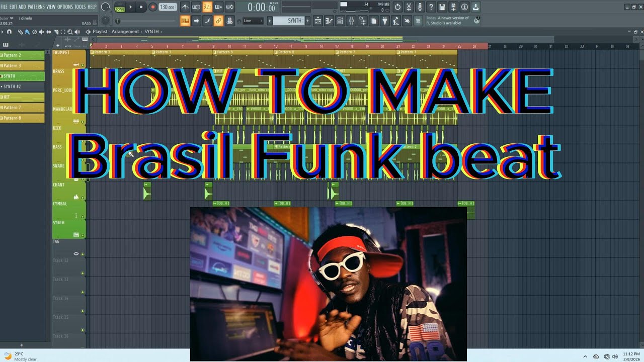Open the PATTERNS menu
The image size is (644, 362).
point(36,7)
